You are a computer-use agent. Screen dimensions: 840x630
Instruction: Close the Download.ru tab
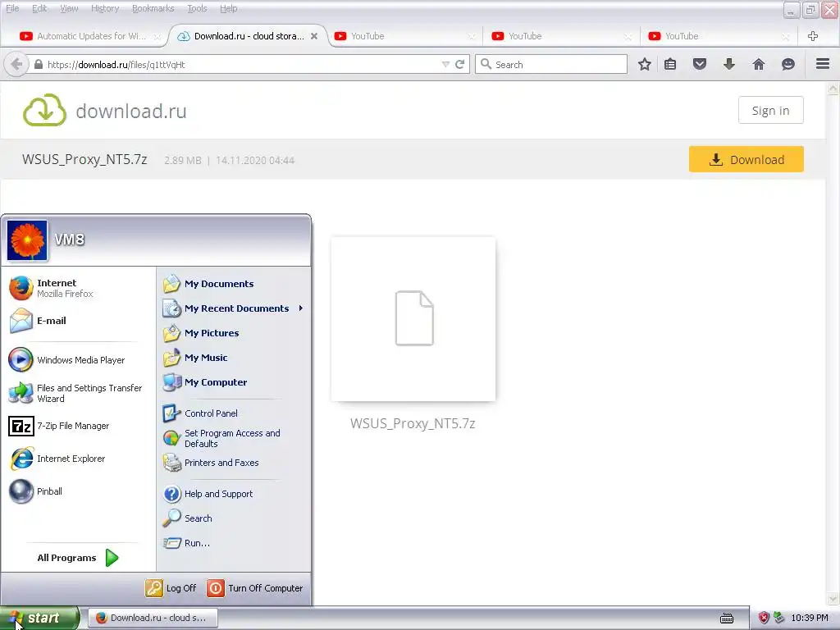314,36
